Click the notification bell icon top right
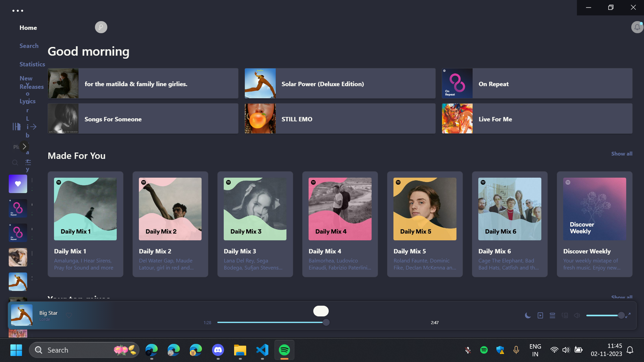Screen dimensions: 644x362 pyautogui.click(x=637, y=27)
